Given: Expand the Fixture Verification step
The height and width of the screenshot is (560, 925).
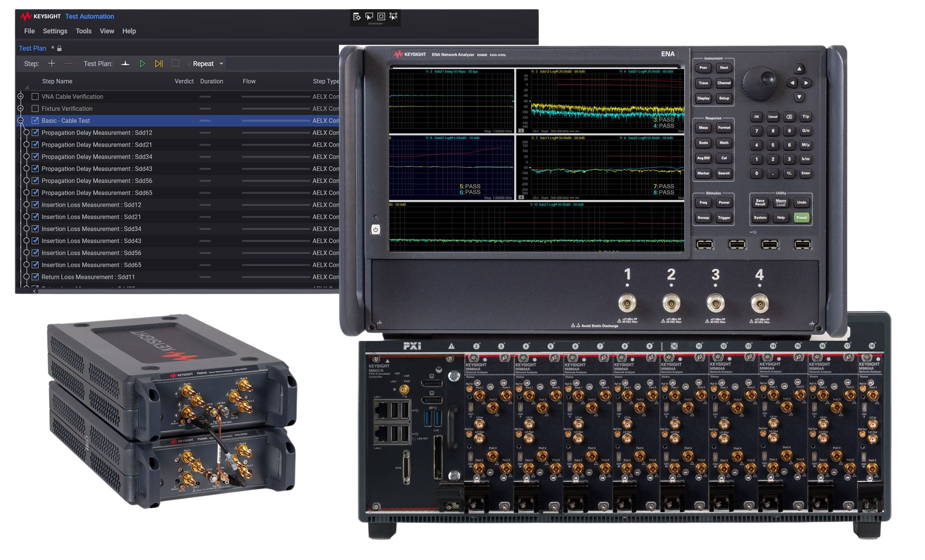Looking at the screenshot, I should click(21, 108).
